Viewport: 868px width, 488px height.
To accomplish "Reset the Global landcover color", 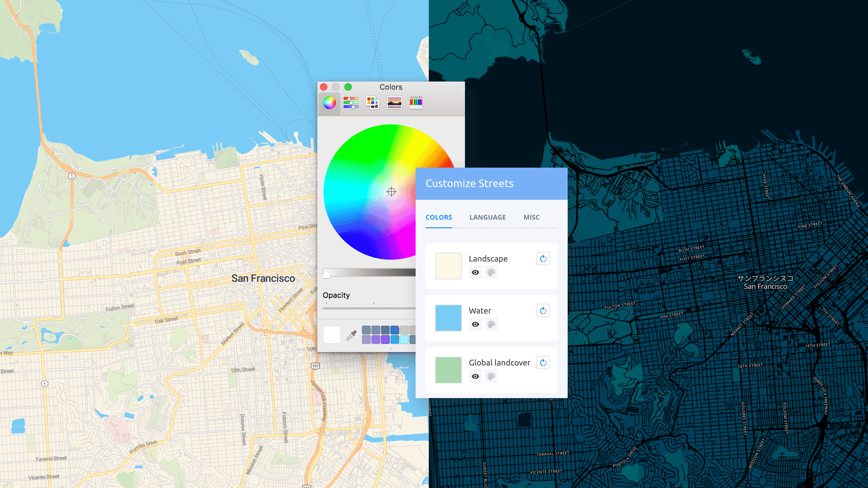I will [543, 362].
